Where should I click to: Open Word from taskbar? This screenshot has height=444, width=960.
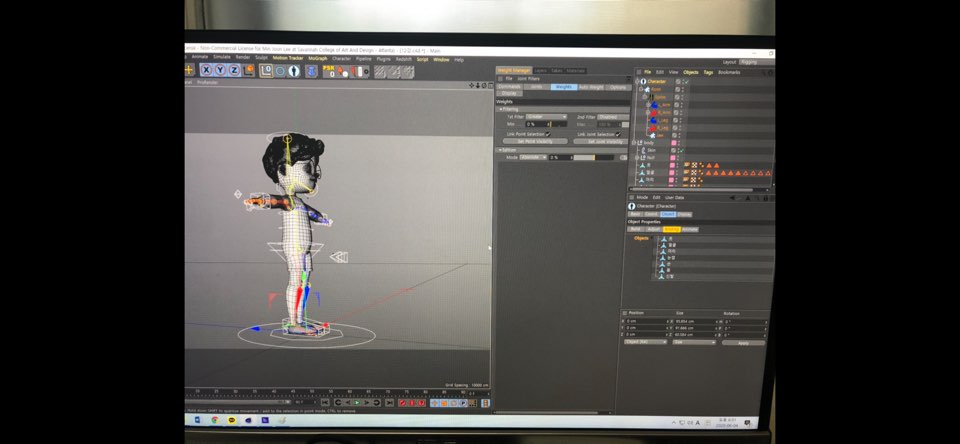tap(198, 420)
